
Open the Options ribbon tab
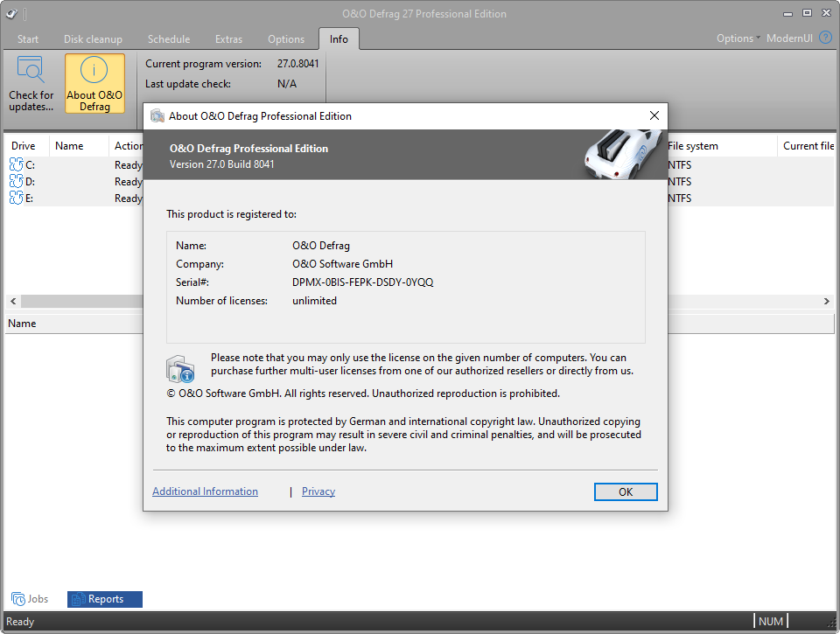(286, 39)
